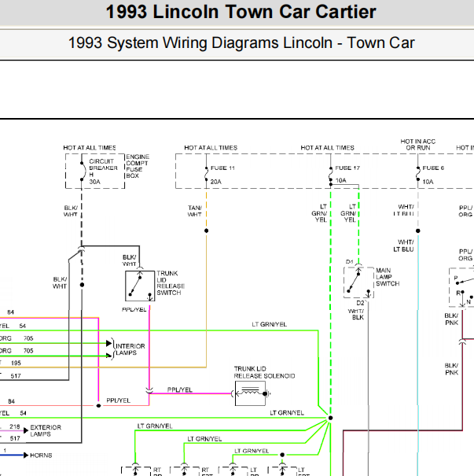Click the 'LT GRN/YEL' label above the solenoid area

pos(270,324)
